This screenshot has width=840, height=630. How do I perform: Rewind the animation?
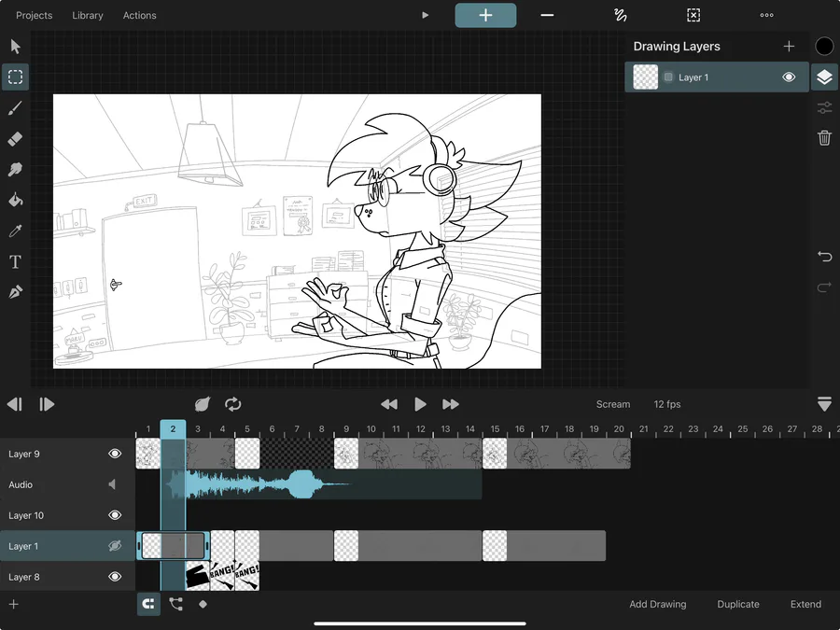point(389,404)
